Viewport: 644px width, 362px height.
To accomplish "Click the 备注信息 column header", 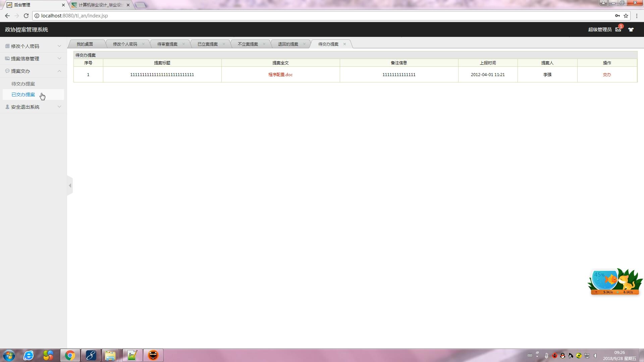I will click(x=399, y=63).
